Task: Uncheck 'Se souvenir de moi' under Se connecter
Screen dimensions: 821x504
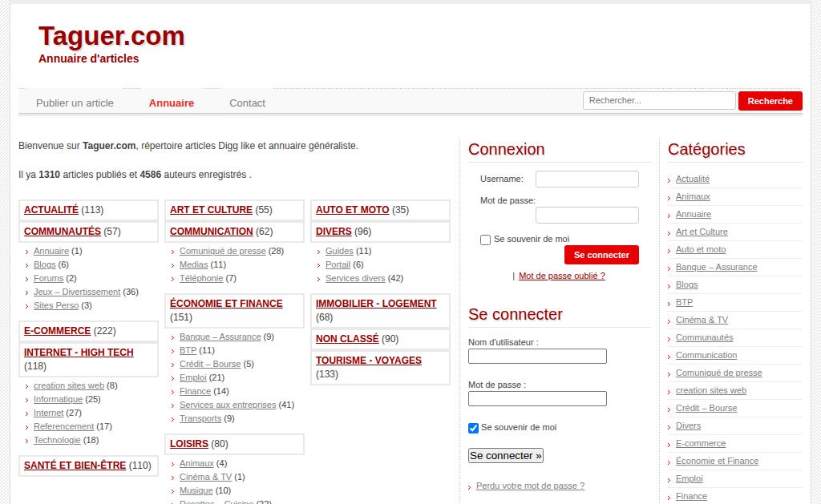Action: pos(473,428)
